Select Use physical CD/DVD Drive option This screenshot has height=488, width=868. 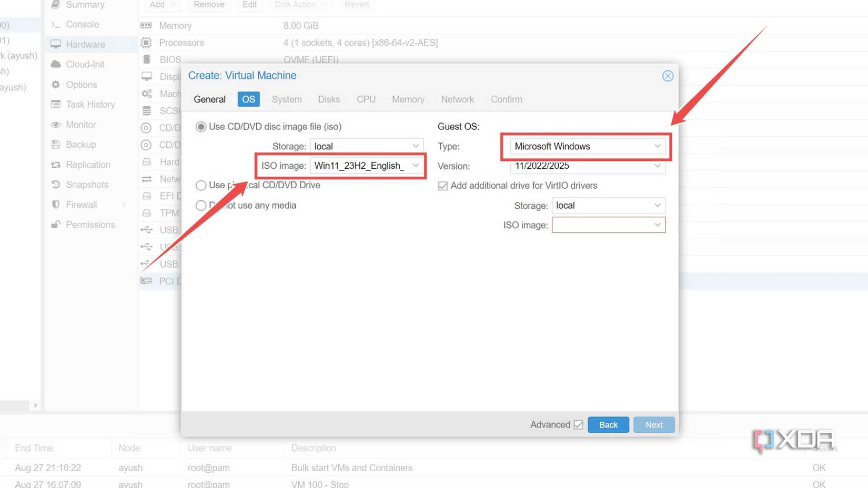(x=201, y=185)
